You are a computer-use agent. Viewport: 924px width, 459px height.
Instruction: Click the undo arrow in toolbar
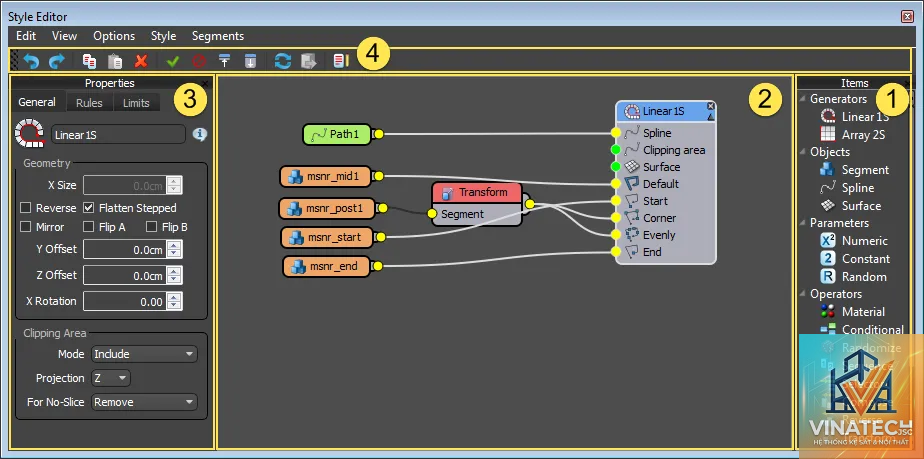pyautogui.click(x=31, y=61)
